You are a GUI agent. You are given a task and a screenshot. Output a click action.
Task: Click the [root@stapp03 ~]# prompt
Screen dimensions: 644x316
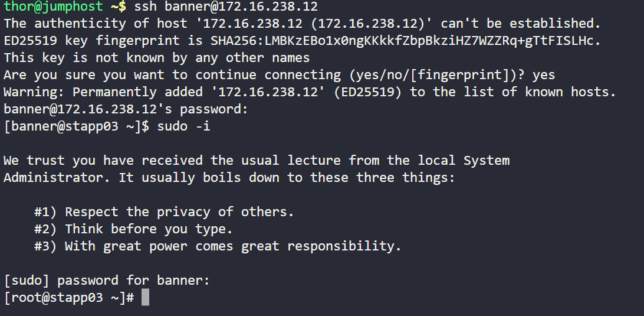[68, 298]
